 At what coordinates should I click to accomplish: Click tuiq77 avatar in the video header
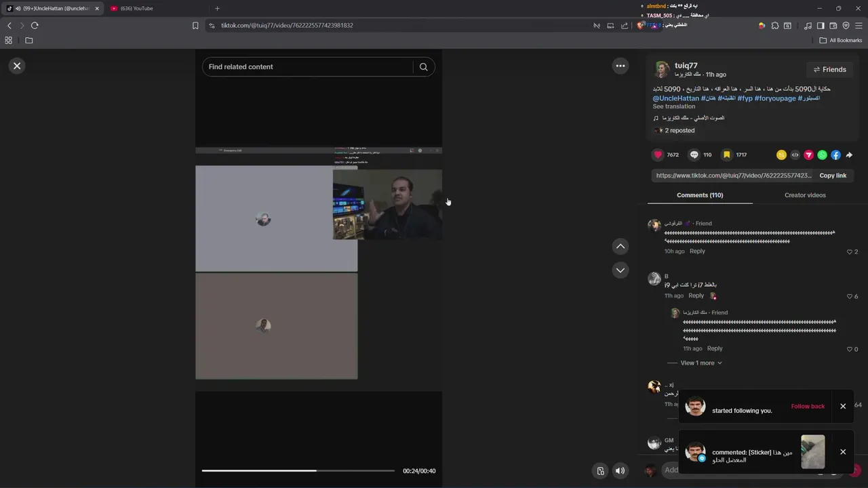pos(661,69)
